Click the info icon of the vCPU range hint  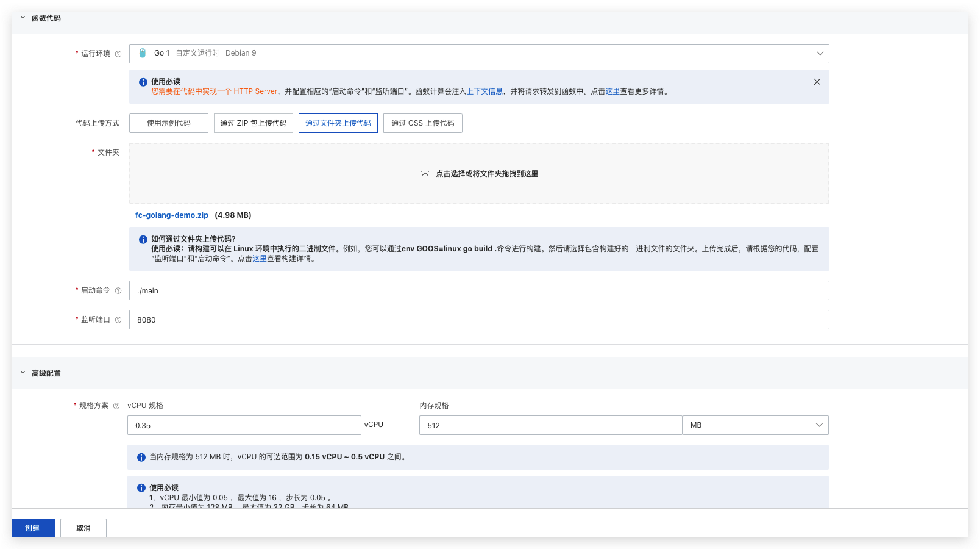tap(141, 457)
